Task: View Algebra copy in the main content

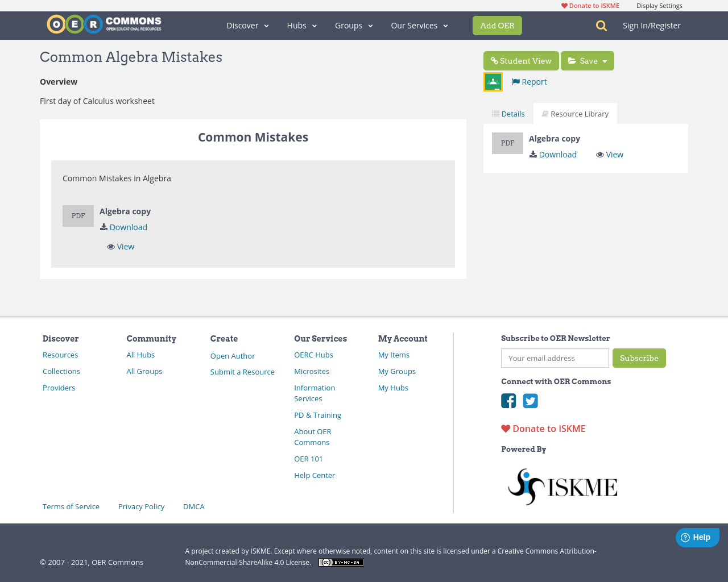Action: (121, 247)
